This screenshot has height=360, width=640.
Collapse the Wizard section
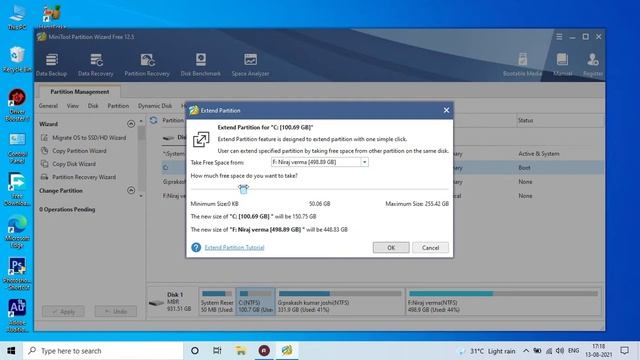[x=131, y=124]
